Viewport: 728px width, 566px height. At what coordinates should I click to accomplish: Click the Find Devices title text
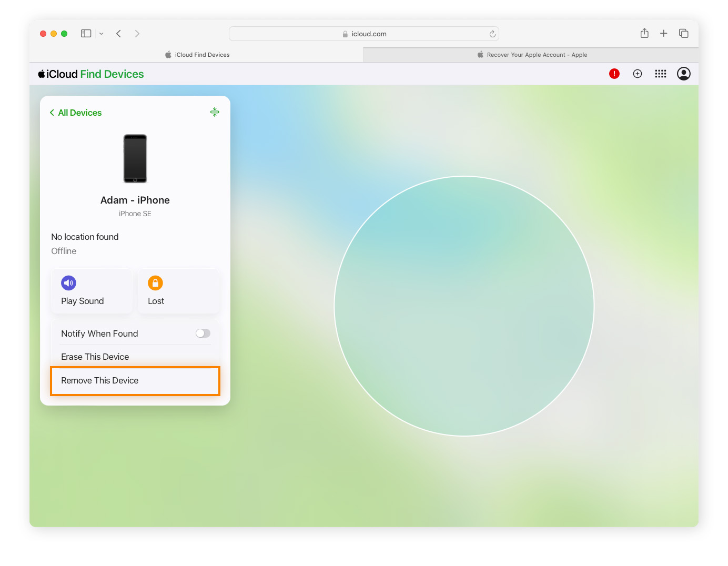coord(112,74)
